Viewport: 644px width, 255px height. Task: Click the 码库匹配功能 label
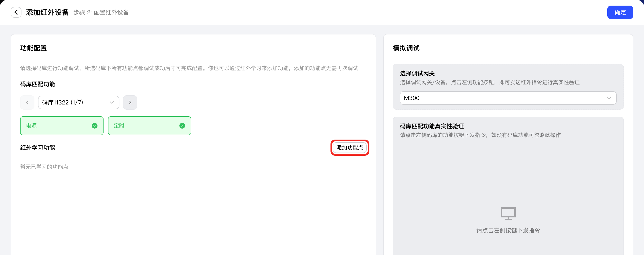click(x=38, y=84)
